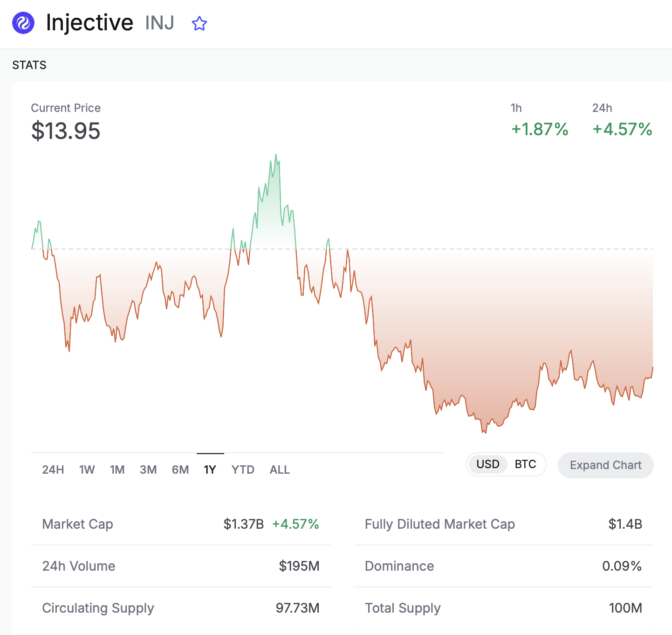The height and width of the screenshot is (635, 672).
Task: Select the 1W chart range
Action: pyautogui.click(x=87, y=469)
